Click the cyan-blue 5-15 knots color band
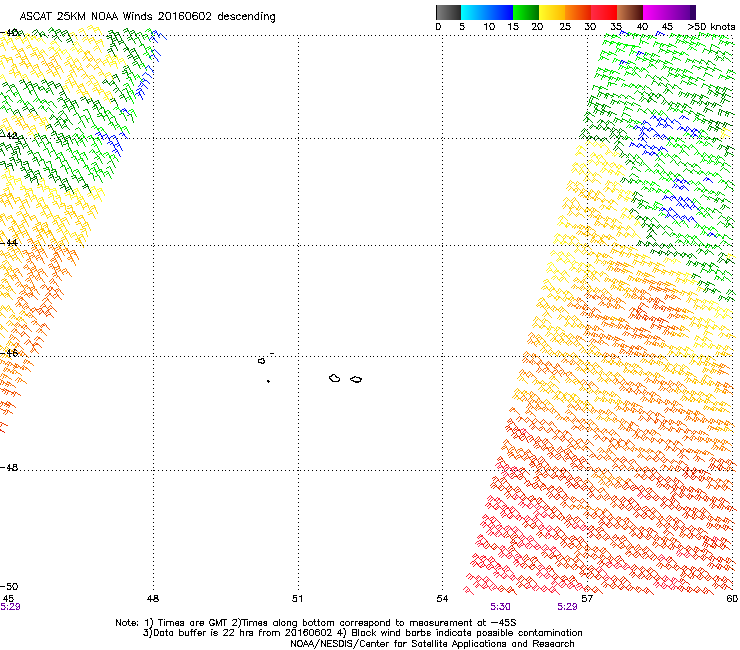The height and width of the screenshot is (650, 740). 487,12
